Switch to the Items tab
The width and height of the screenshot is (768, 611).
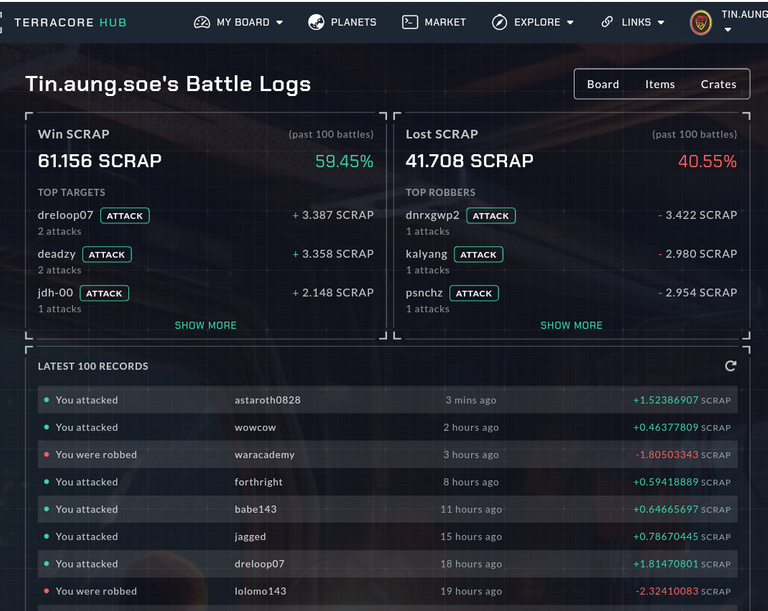pyautogui.click(x=660, y=84)
